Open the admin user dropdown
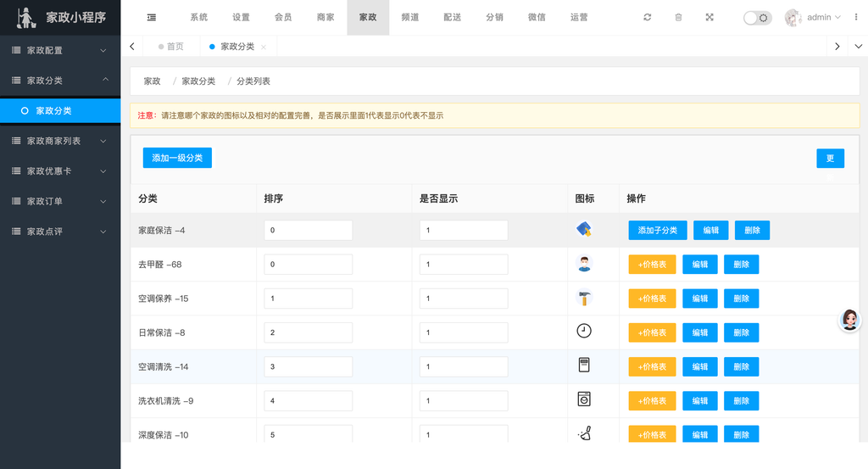The height and width of the screenshot is (469, 868). click(824, 17)
